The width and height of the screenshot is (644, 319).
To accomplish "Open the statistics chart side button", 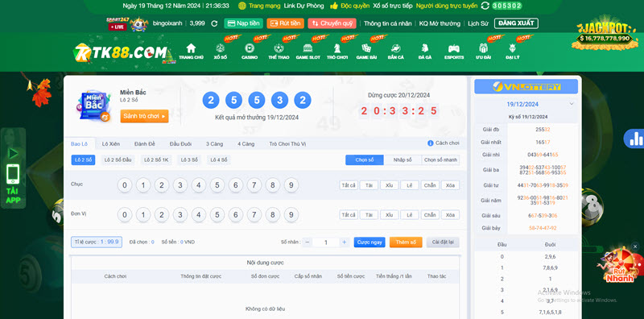I will [x=635, y=138].
